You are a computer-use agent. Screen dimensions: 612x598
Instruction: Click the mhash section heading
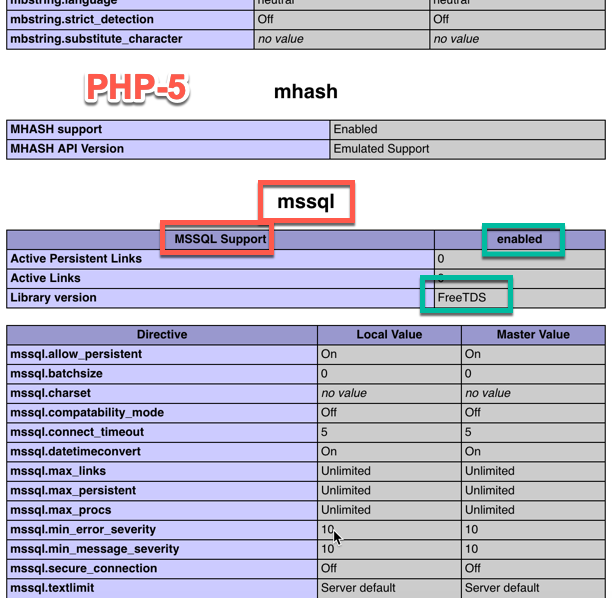(x=306, y=92)
